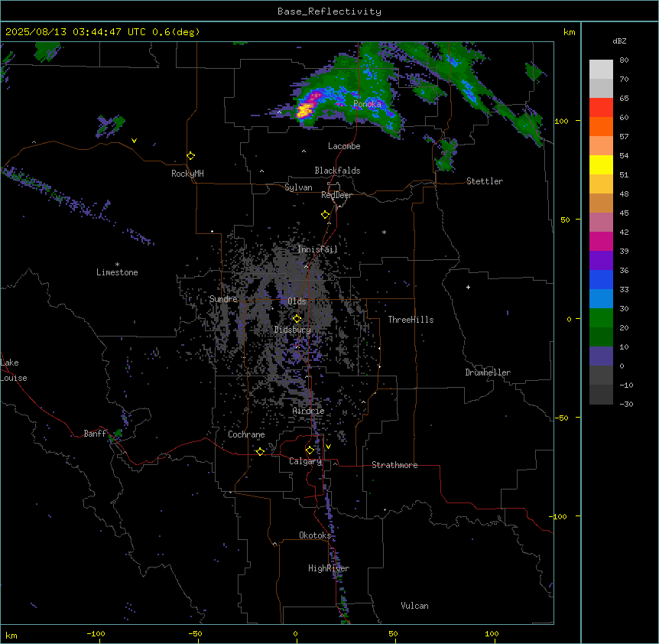Click the yellow diamond marker below the Cochrane label

pyautogui.click(x=260, y=451)
